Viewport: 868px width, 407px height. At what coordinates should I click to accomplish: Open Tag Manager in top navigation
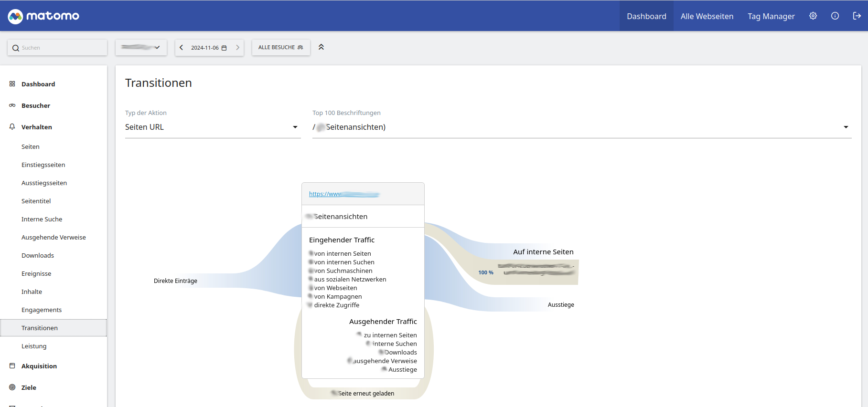pos(771,16)
